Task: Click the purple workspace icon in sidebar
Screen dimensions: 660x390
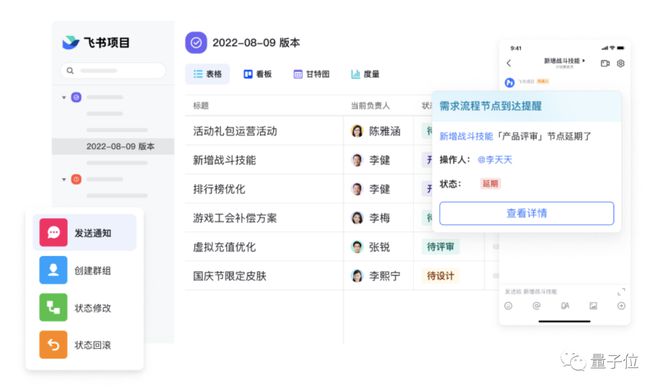Action: pos(76,97)
